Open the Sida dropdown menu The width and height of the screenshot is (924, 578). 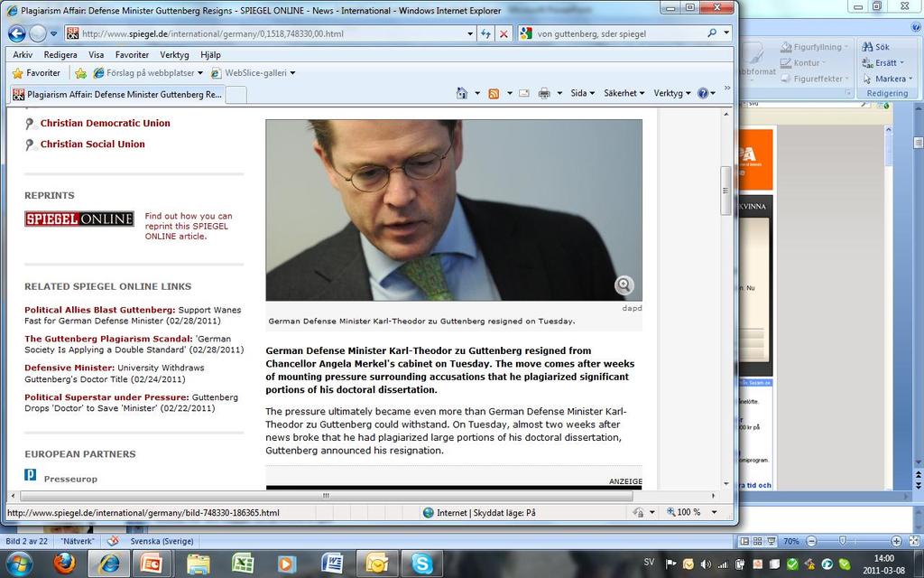click(x=583, y=93)
